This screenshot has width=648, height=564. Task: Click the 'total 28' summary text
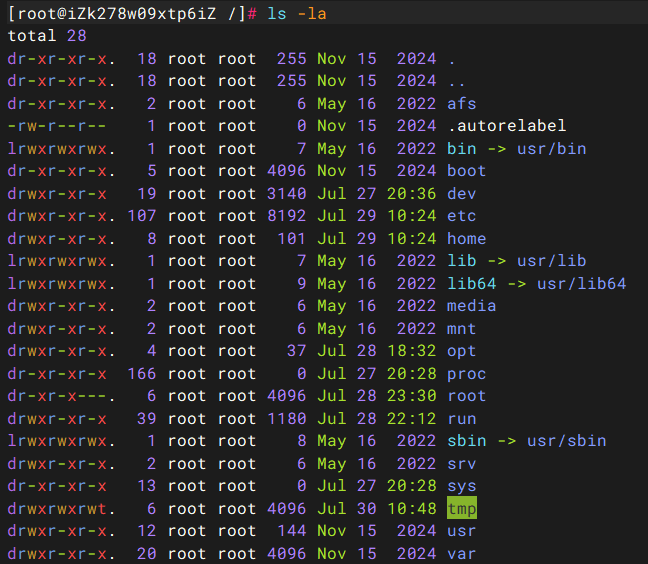tap(47, 36)
